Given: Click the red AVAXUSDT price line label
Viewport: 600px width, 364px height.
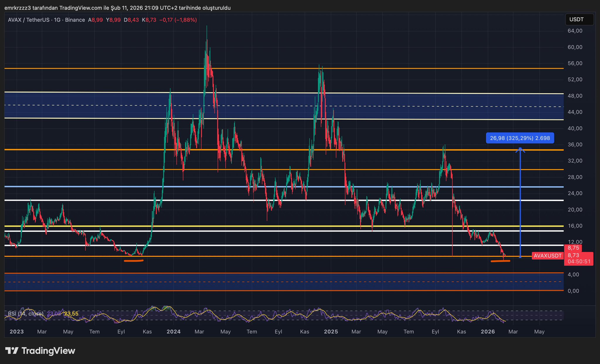Looking at the screenshot, I should (x=547, y=256).
